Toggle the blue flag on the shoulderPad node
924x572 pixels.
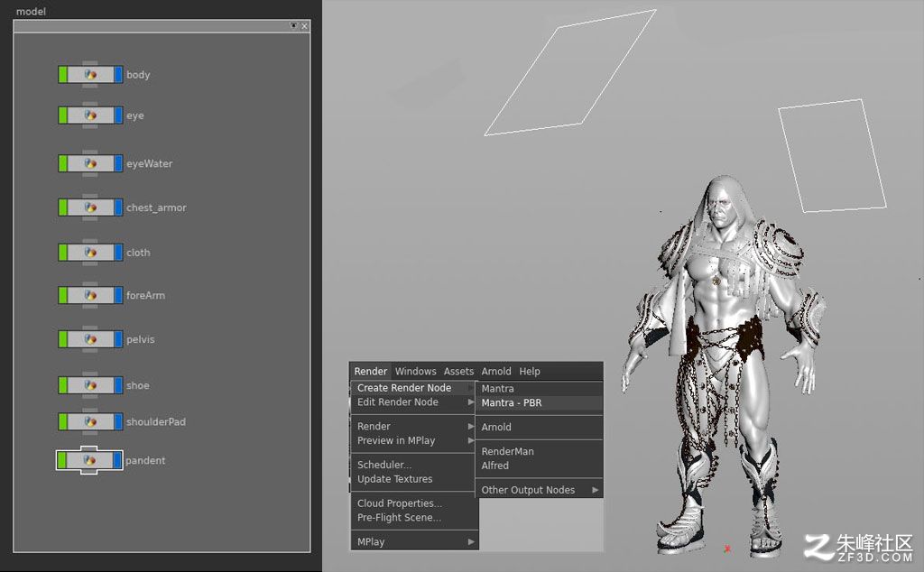tap(118, 422)
